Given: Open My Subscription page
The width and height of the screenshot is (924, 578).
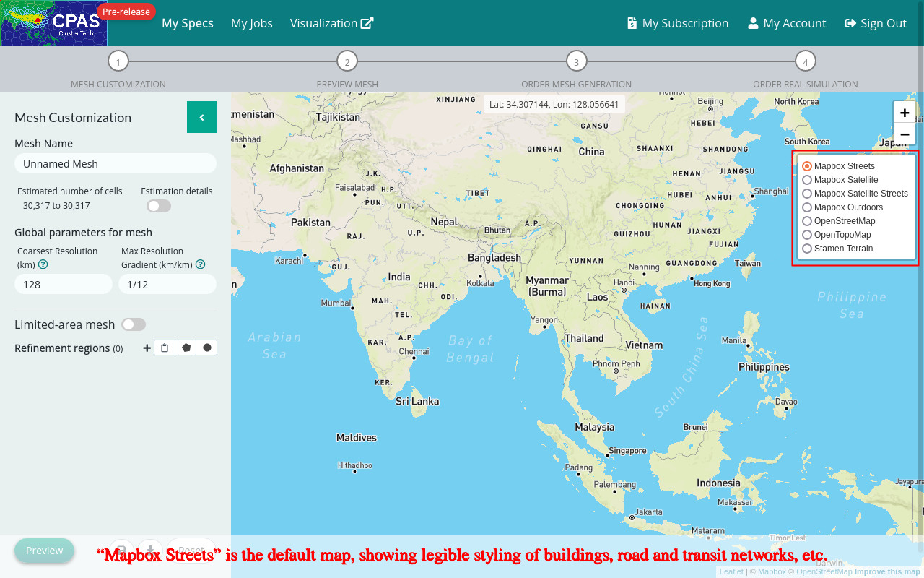Looking at the screenshot, I should [x=678, y=23].
